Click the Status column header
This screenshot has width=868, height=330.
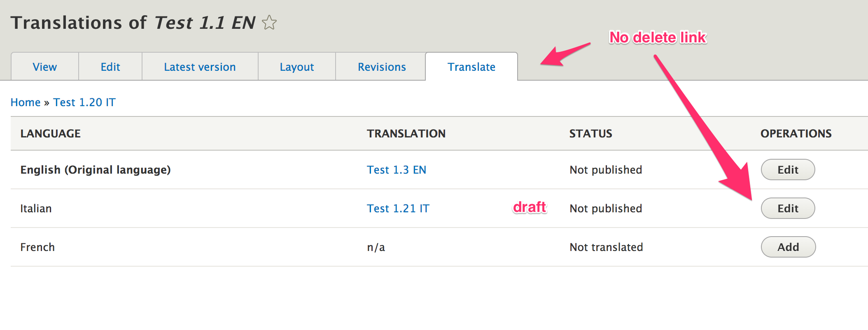tap(590, 134)
